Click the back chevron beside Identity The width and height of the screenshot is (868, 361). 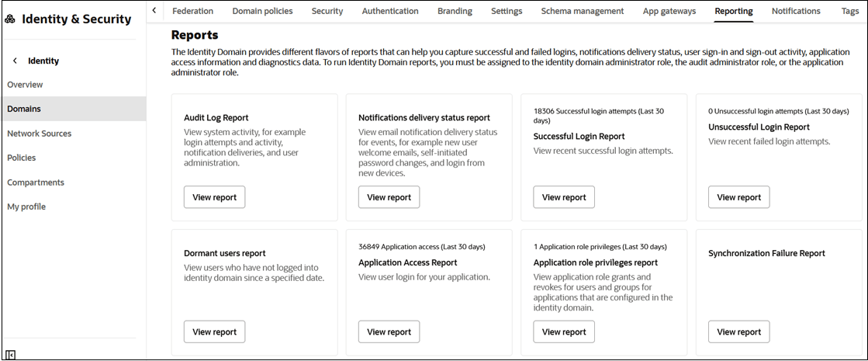pos(15,61)
